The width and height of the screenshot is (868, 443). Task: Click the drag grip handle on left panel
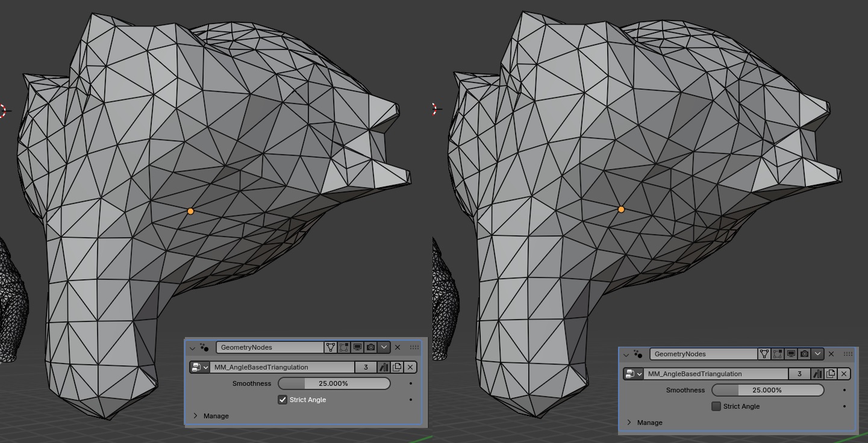coord(414,347)
